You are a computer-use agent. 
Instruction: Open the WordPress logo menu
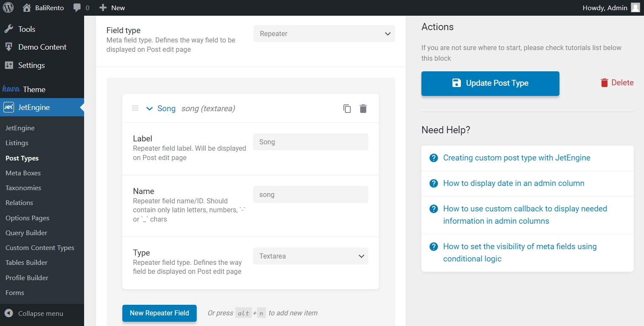coord(8,8)
